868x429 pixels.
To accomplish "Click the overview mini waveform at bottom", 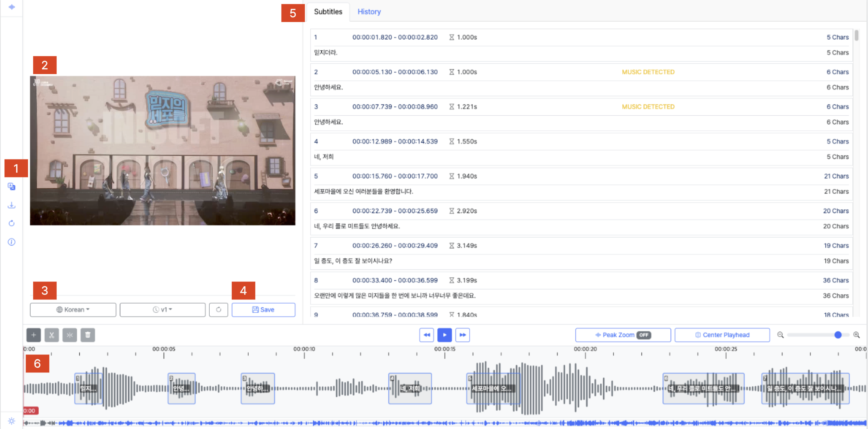I will [x=445, y=423].
